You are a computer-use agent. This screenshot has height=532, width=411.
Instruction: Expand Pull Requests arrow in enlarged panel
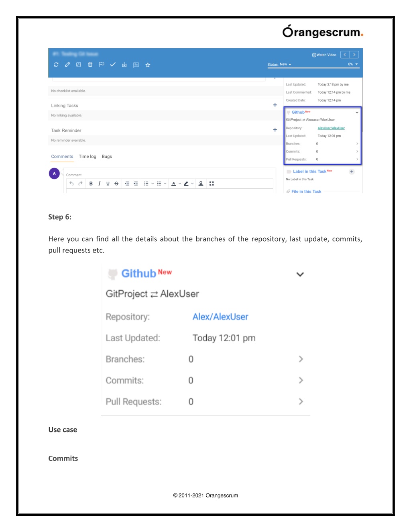301,402
